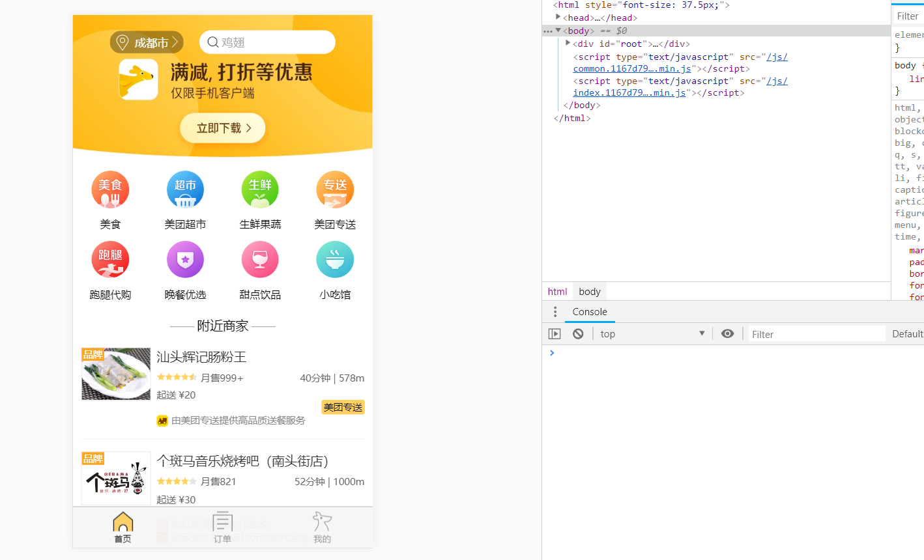Viewport: 924px width, 560px height.
Task: Go to 首页 home in the bottom bar
Action: 123,527
